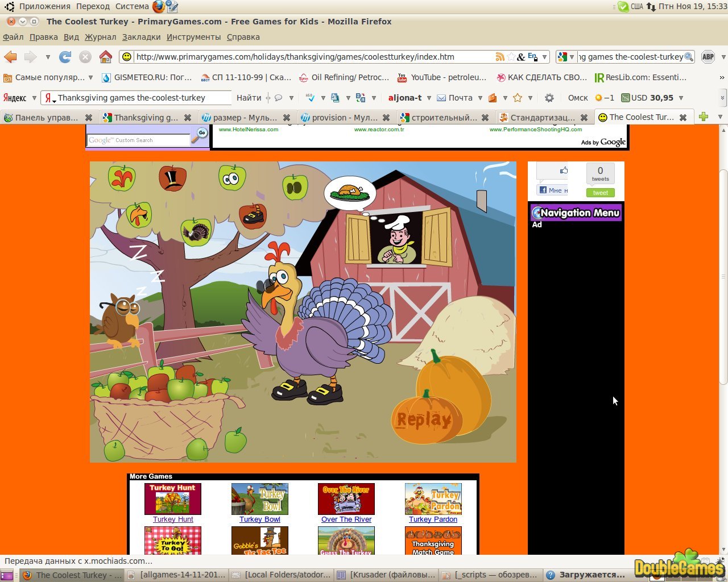The image size is (728, 582).
Task: Open the Turkey Pardon game link
Action: 433,519
